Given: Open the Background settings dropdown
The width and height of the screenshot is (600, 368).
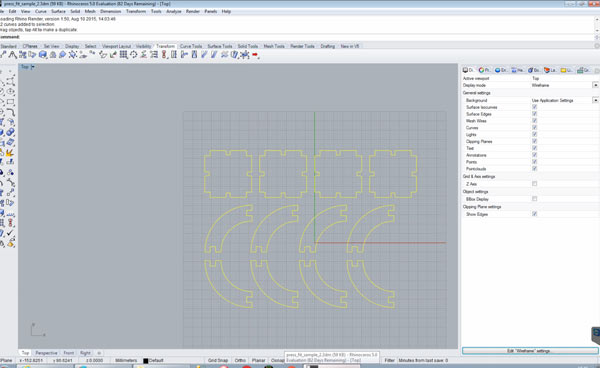Looking at the screenshot, I should 595,100.
